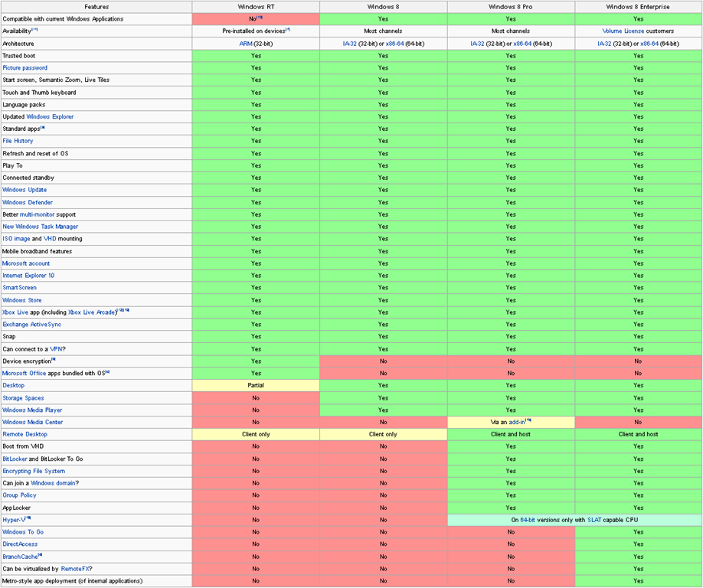703x588 pixels.
Task: Click 'Device encryption' row label
Action: [27, 361]
